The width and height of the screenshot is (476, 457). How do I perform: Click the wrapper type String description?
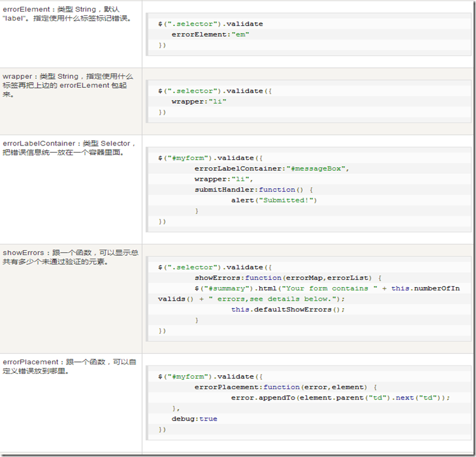tap(68, 85)
